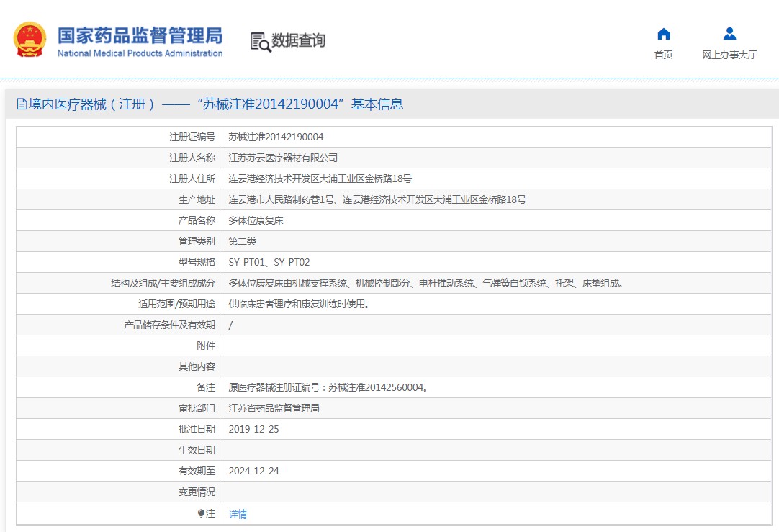Image resolution: width=779 pixels, height=532 pixels.
Task: Select approving department 江苏省药品监督管理局
Action: tap(274, 407)
